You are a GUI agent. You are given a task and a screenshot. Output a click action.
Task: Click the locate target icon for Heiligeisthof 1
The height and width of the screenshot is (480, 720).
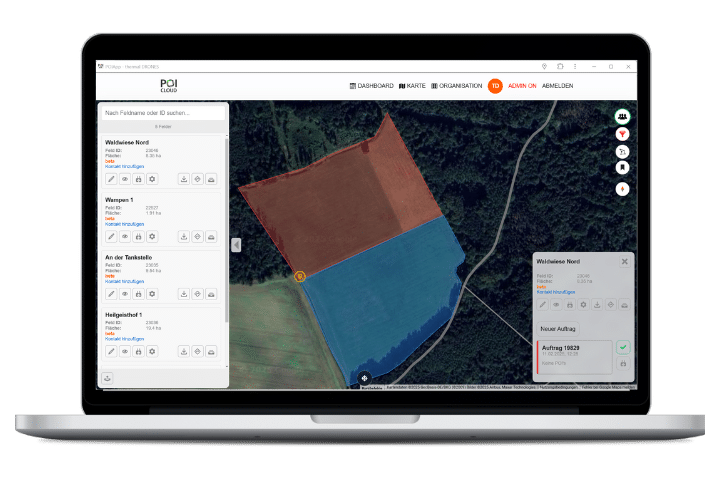coord(197,351)
